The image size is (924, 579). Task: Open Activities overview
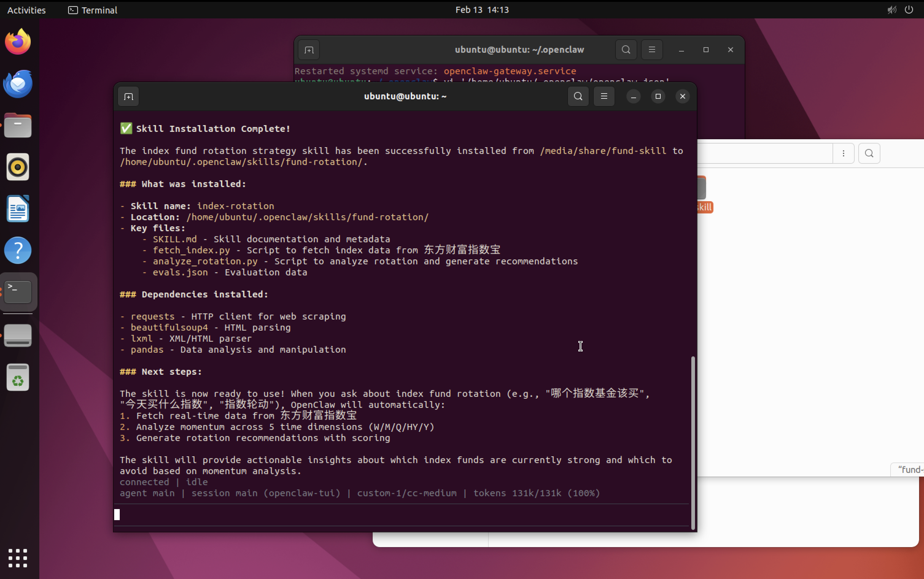pyautogui.click(x=26, y=10)
